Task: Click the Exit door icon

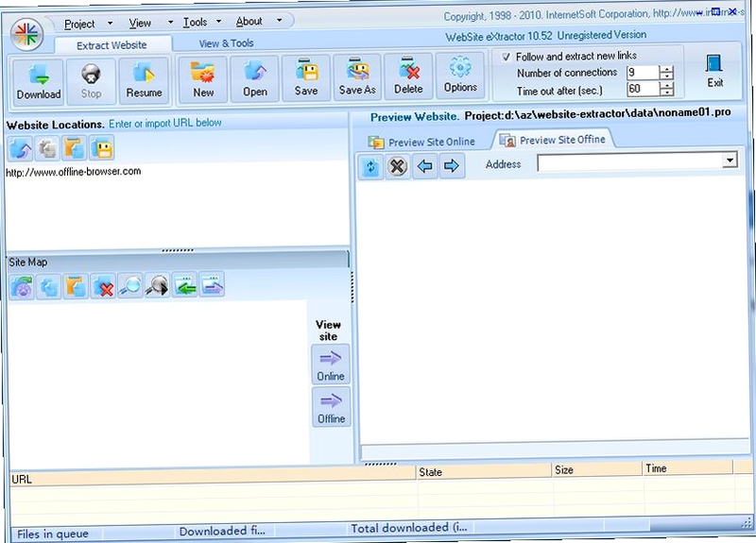Action: tap(714, 71)
